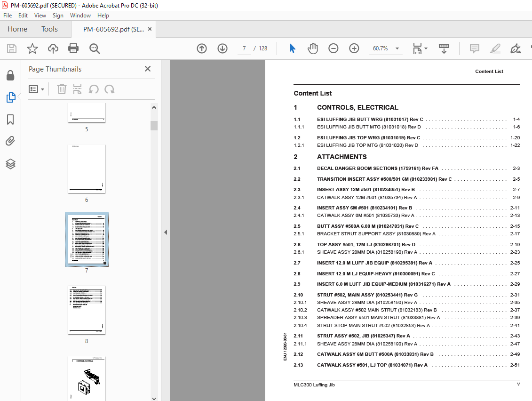The height and width of the screenshot is (401, 532).
Task: Click MLC300 Luffing Jib footer text
Action: pyautogui.click(x=314, y=385)
